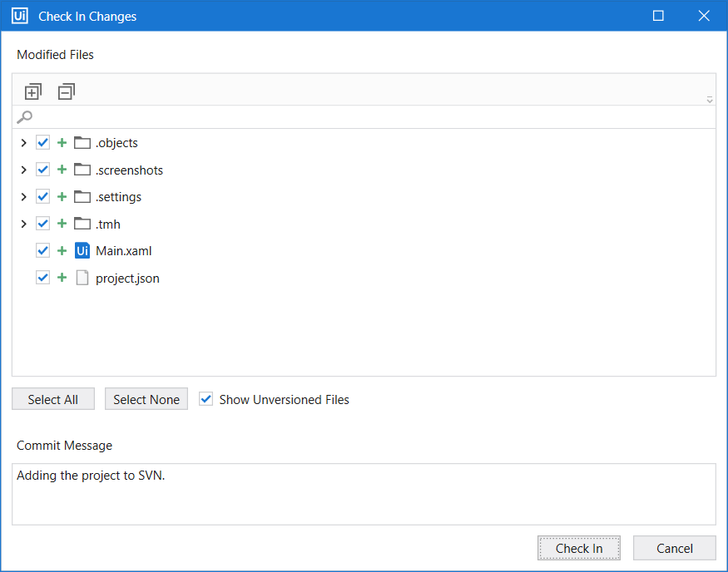Expand the .settings tree node
Viewport: 728px width, 572px height.
pos(23,196)
